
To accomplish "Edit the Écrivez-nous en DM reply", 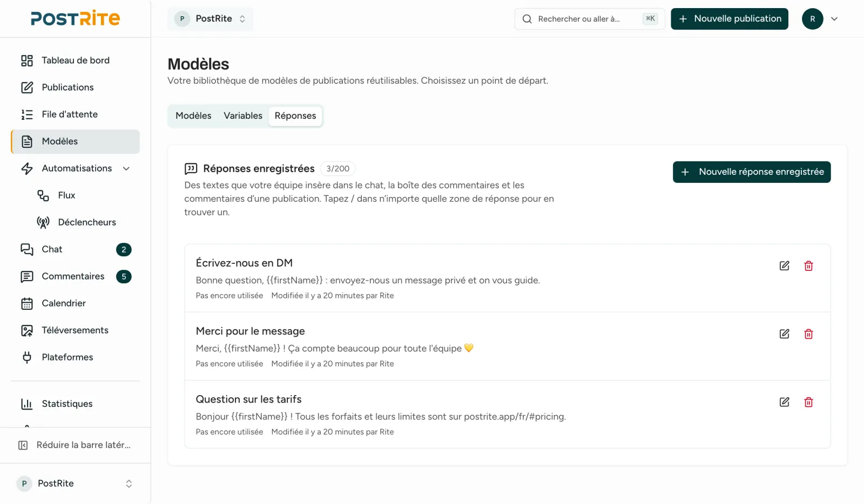I will coord(785,265).
